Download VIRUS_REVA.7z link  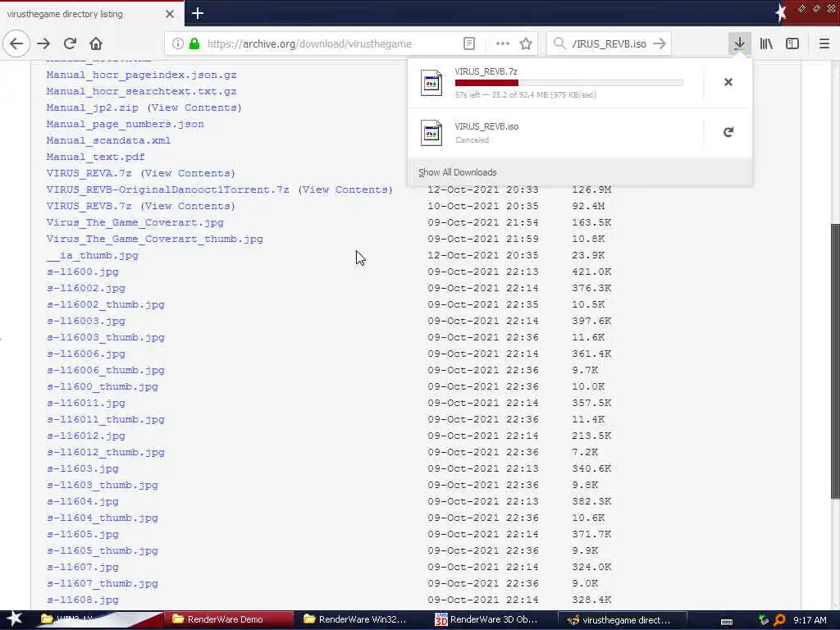coord(89,173)
